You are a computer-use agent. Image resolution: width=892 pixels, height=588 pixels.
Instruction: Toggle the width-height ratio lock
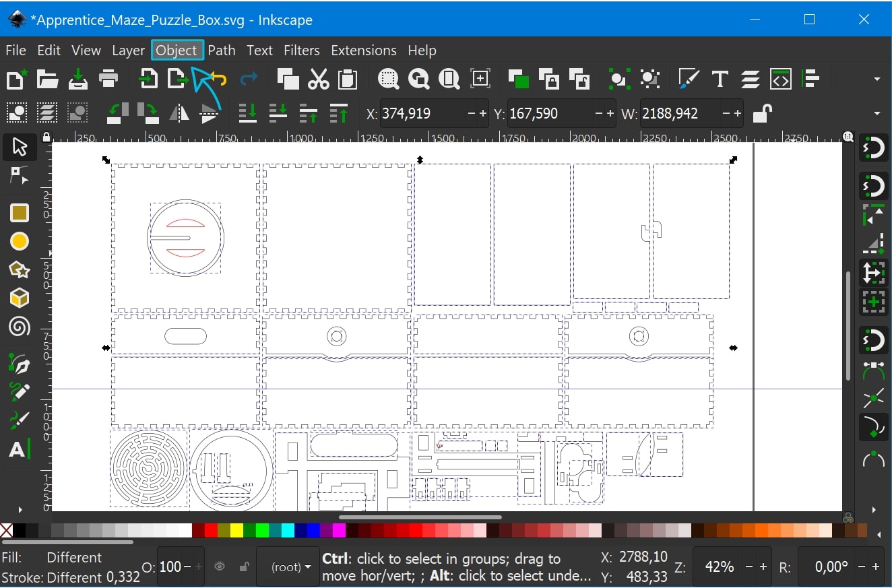click(762, 113)
